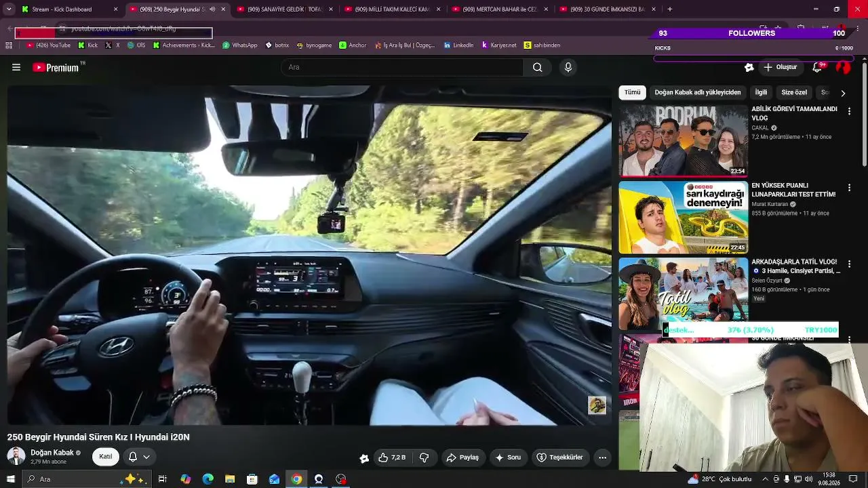
Task: Open options menu for ABİLİK GÖREVİ video
Action: click(x=849, y=111)
